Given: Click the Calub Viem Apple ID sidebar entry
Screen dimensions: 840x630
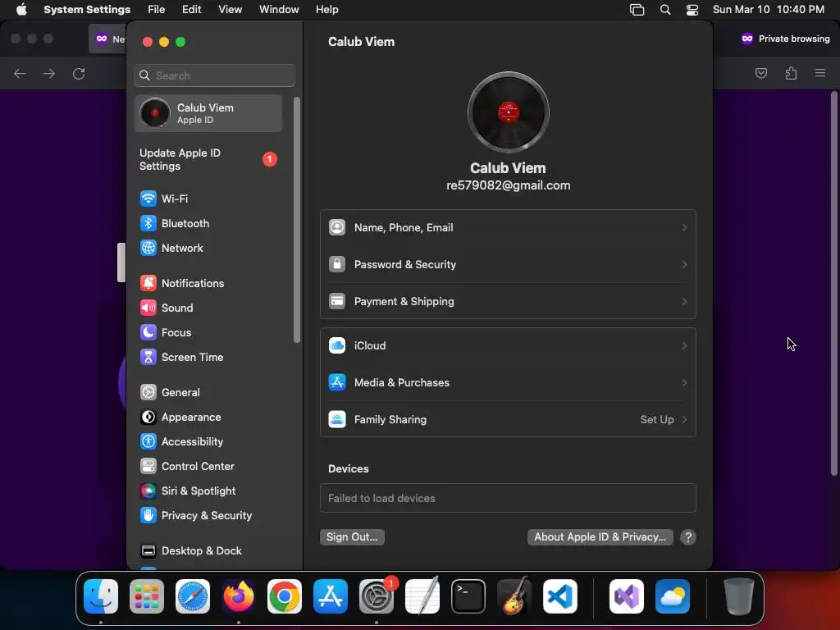Looking at the screenshot, I should [x=209, y=113].
